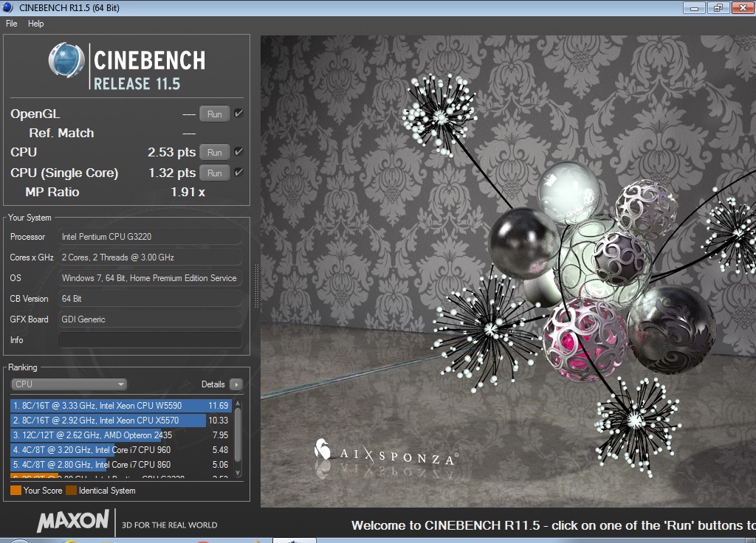Viewport: 756px width, 543px height.
Task: Click the Processor field showing Intel Pentium G3220
Action: tap(150, 237)
